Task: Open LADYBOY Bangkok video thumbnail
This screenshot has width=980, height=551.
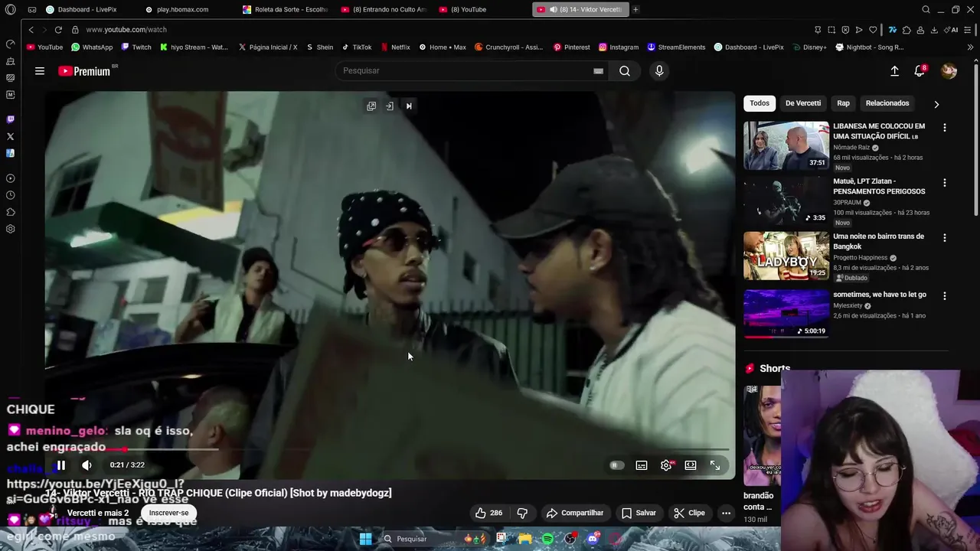Action: pyautogui.click(x=786, y=256)
